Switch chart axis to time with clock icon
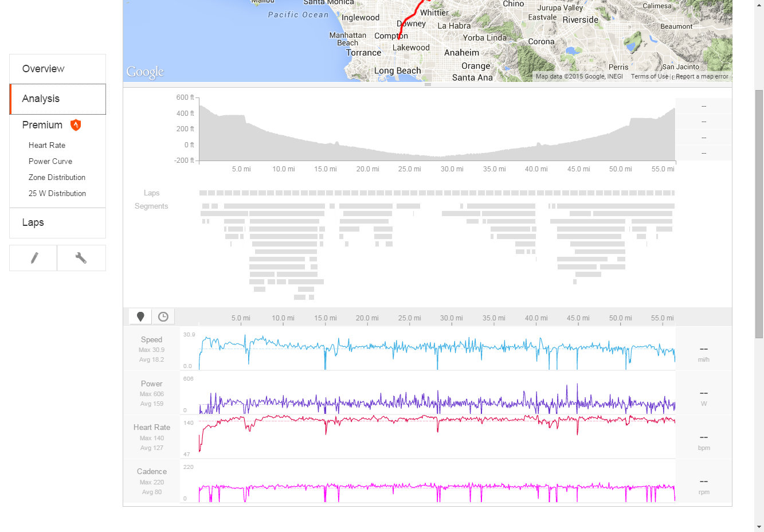 point(163,316)
